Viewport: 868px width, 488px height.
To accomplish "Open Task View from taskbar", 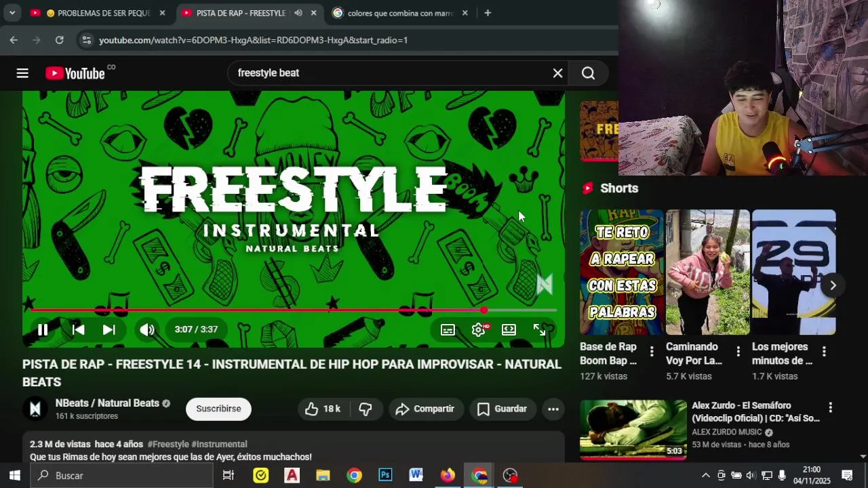I will point(229,475).
